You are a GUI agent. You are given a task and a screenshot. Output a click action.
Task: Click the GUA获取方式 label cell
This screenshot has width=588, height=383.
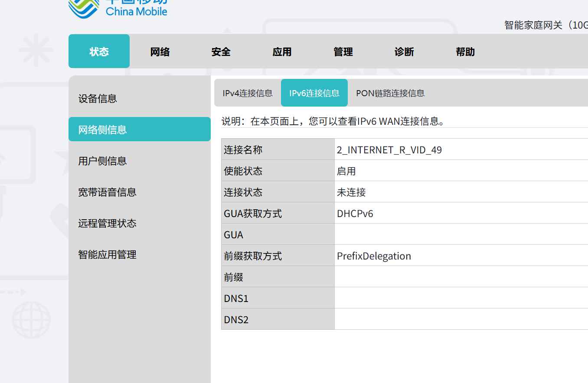[x=278, y=213]
